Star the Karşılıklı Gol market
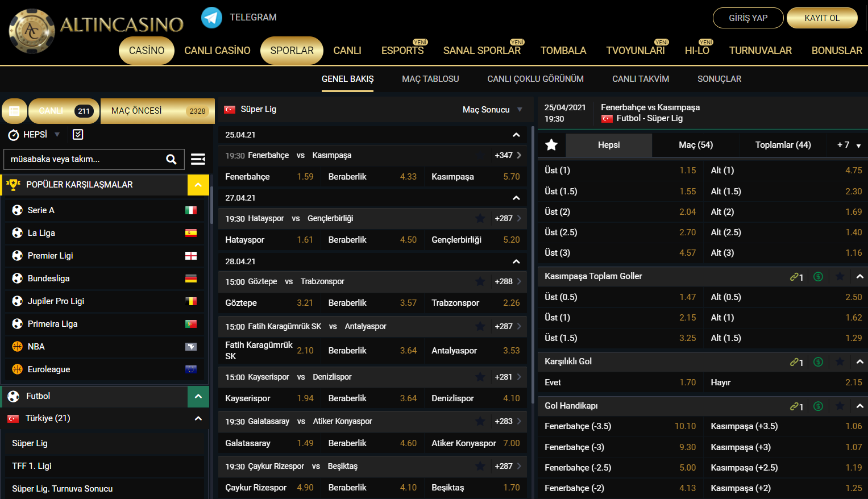The height and width of the screenshot is (499, 868). [x=840, y=361]
